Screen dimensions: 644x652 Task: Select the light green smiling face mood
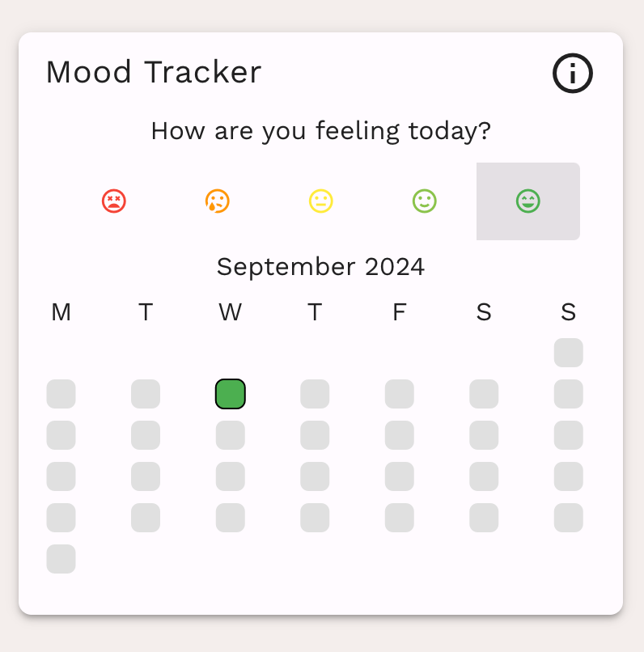click(x=425, y=201)
